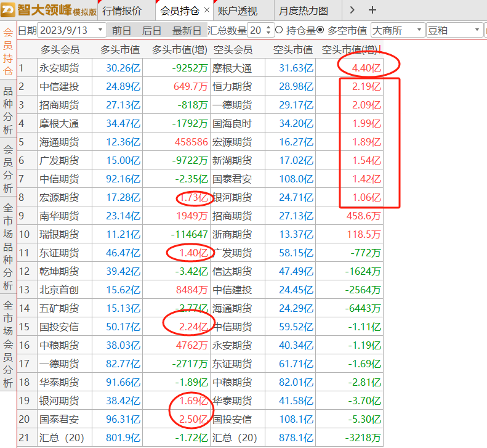The height and width of the screenshot is (448, 487).
Task: Click the value 2.24亿 in 国投安信 row
Action: tap(193, 327)
